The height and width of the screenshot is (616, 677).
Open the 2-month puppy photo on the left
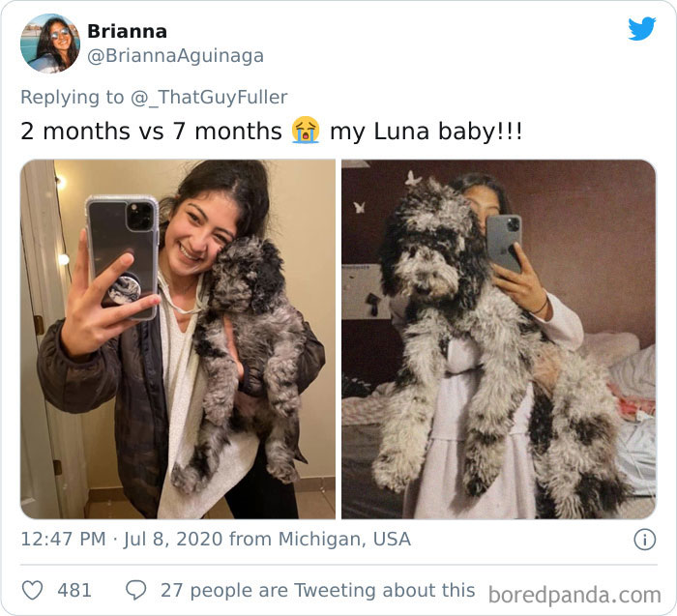[178, 339]
